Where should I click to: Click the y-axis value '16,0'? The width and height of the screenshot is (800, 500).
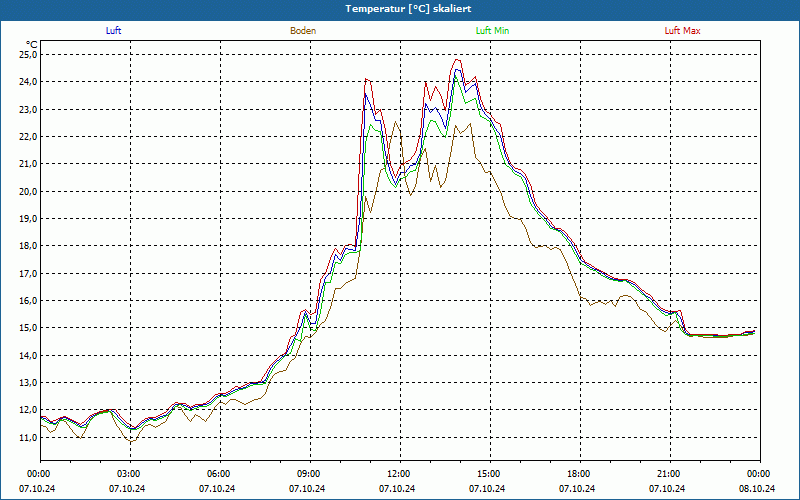click(28, 301)
